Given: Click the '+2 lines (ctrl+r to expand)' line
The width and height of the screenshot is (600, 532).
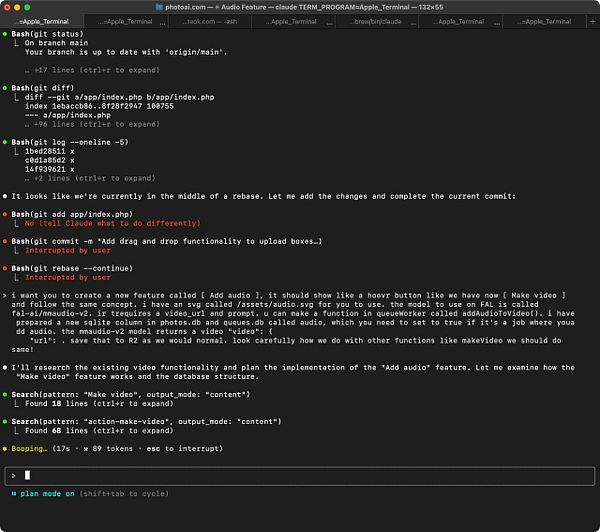Looking at the screenshot, I should [x=90, y=178].
